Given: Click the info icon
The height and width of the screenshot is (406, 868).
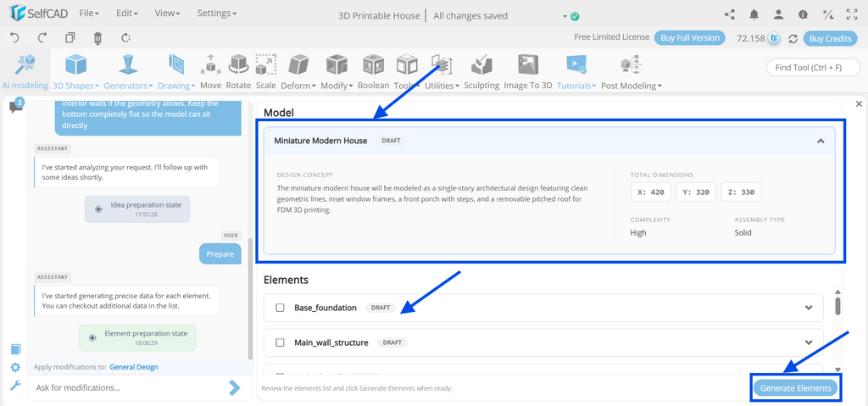Looking at the screenshot, I should 803,15.
